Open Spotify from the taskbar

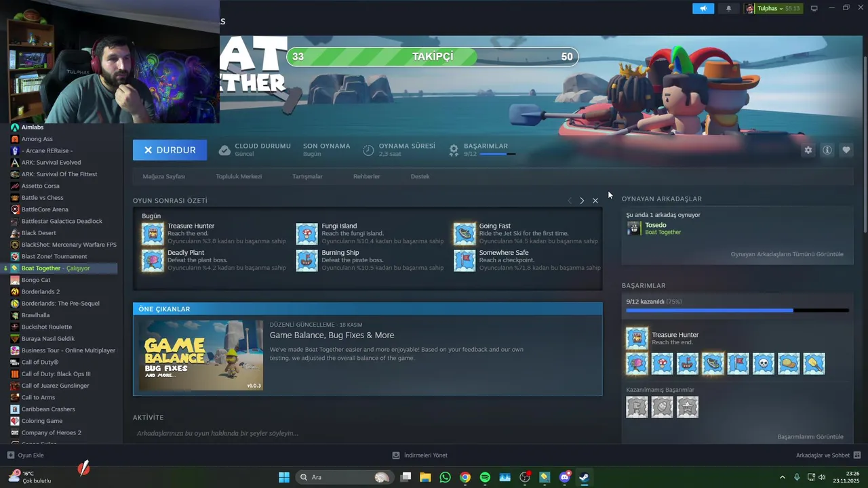pos(485,477)
